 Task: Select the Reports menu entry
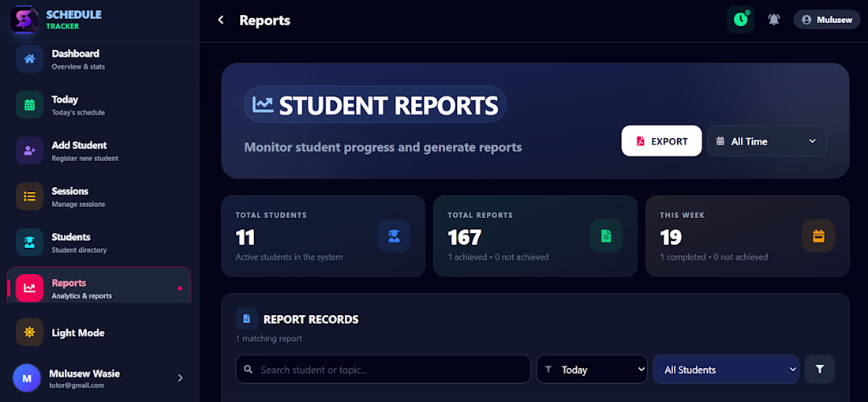point(99,286)
